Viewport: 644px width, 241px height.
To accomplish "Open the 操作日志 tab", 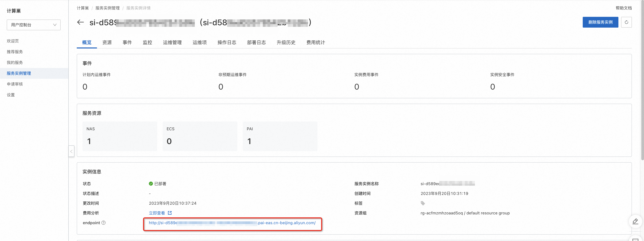I will point(227,43).
